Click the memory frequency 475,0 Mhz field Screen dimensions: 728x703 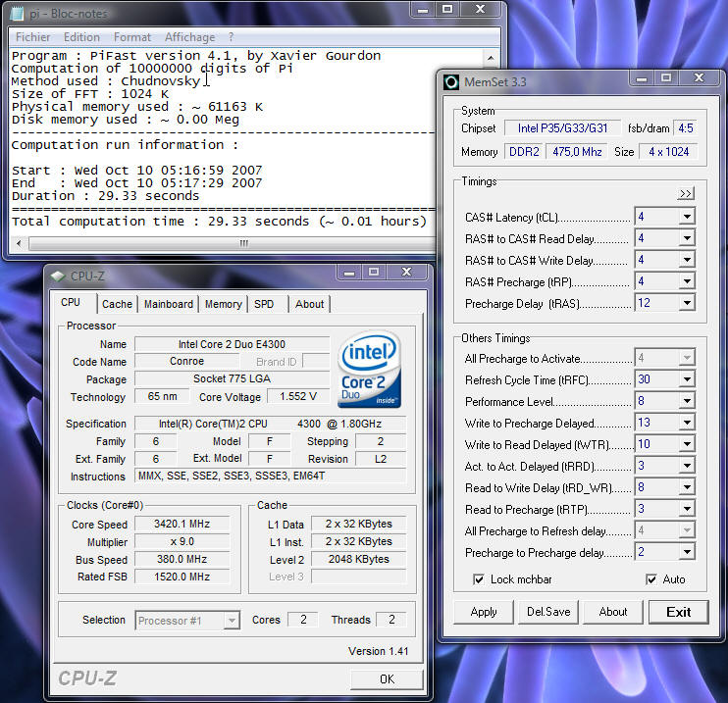[x=577, y=152]
